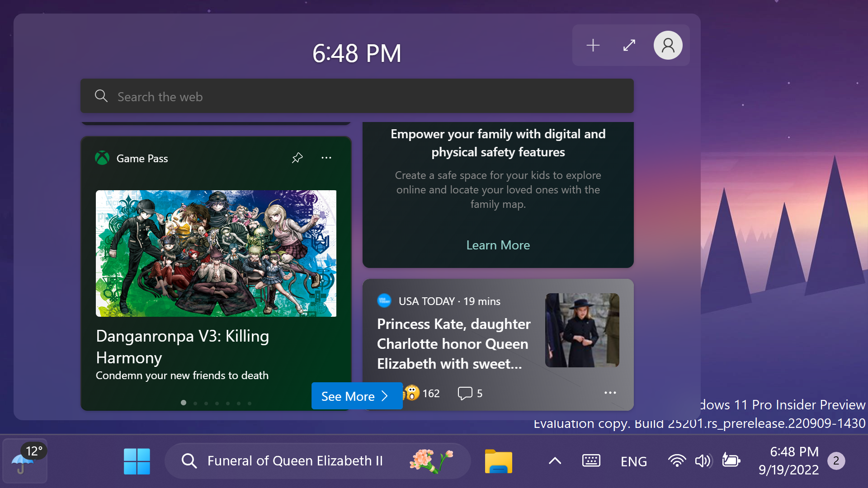Click the Xbox Game Pass widget logo
Screen dimensions: 868x488
coord(102,158)
